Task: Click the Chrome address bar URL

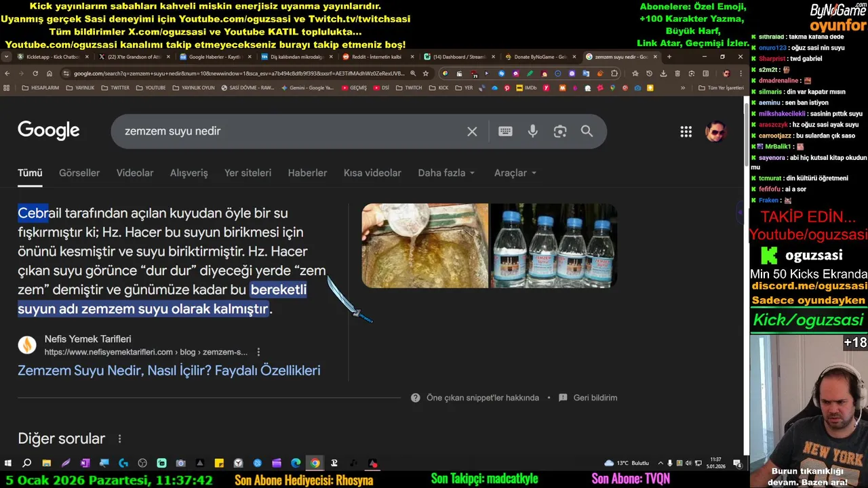Action: click(239, 73)
